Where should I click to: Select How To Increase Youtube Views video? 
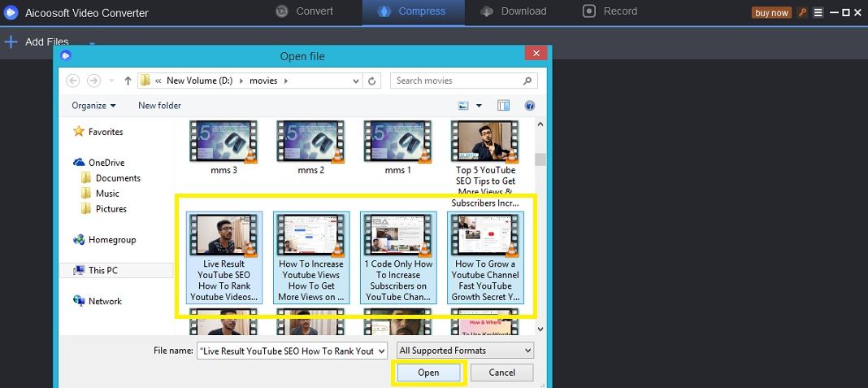pyautogui.click(x=311, y=257)
